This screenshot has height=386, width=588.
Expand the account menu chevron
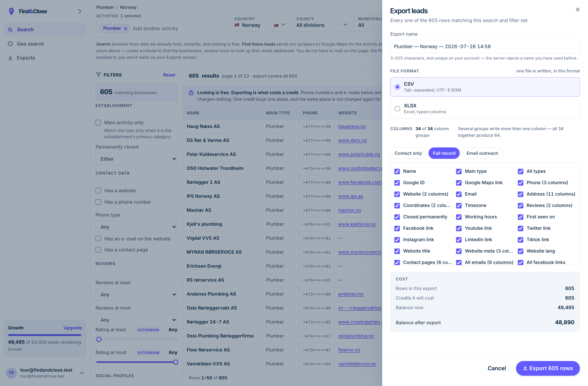pos(82,373)
